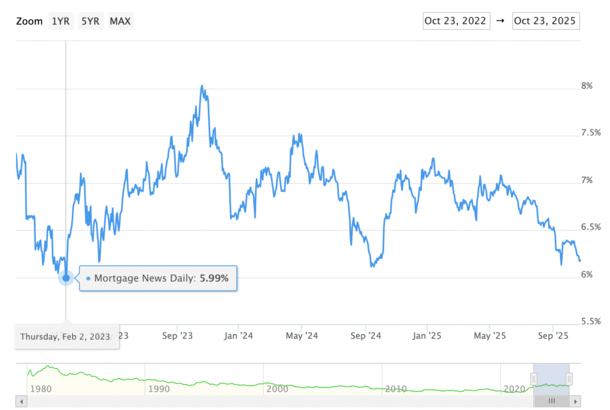The image size is (610, 410).
Task: Click the navigator scrollbar right arrow
Action: pyautogui.click(x=574, y=399)
